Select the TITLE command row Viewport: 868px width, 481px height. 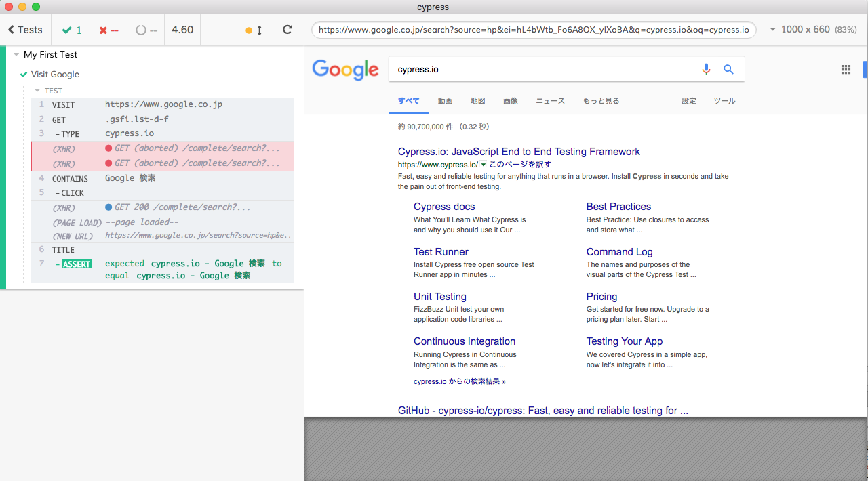pyautogui.click(x=162, y=250)
